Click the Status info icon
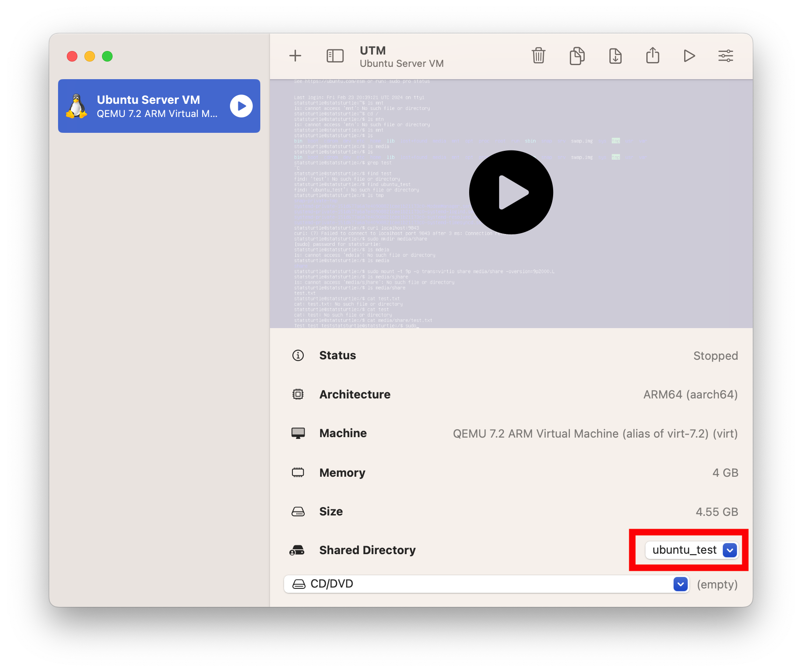 click(298, 355)
